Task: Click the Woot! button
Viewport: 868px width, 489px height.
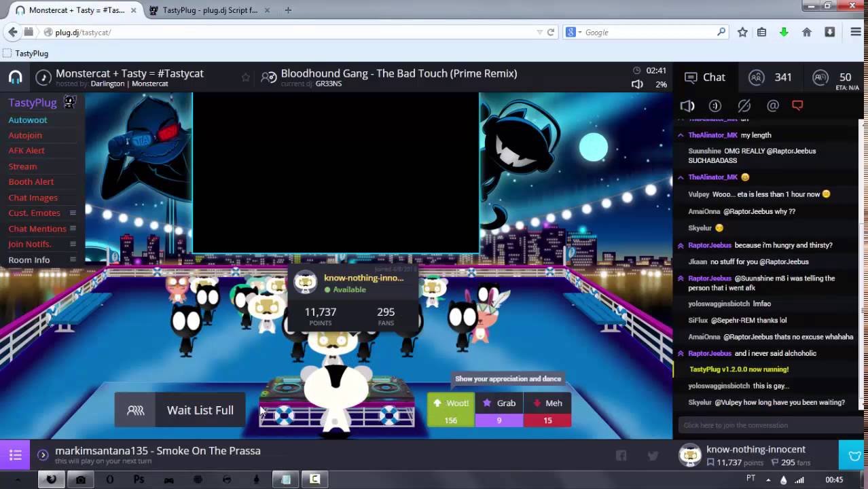Action: 451,410
